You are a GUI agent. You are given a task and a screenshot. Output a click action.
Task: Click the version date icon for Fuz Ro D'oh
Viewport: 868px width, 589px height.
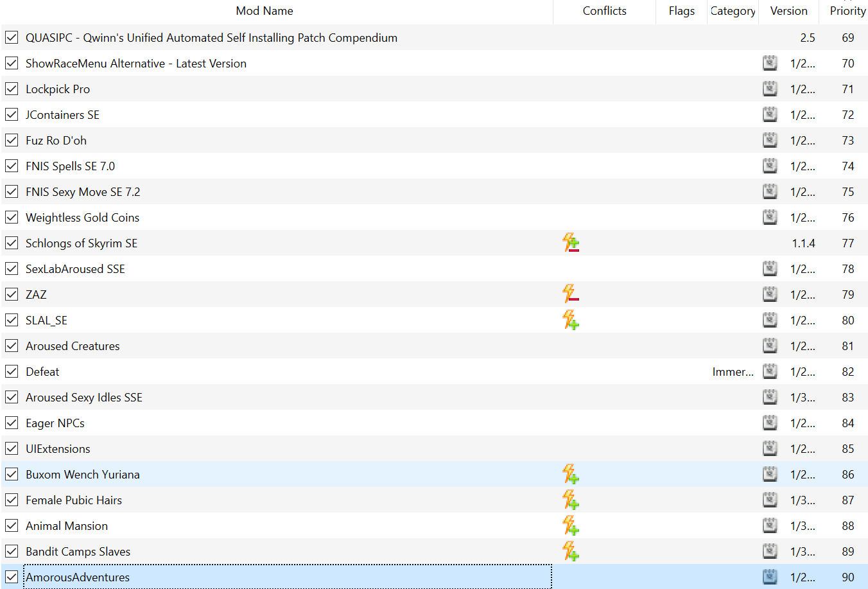[x=770, y=140]
